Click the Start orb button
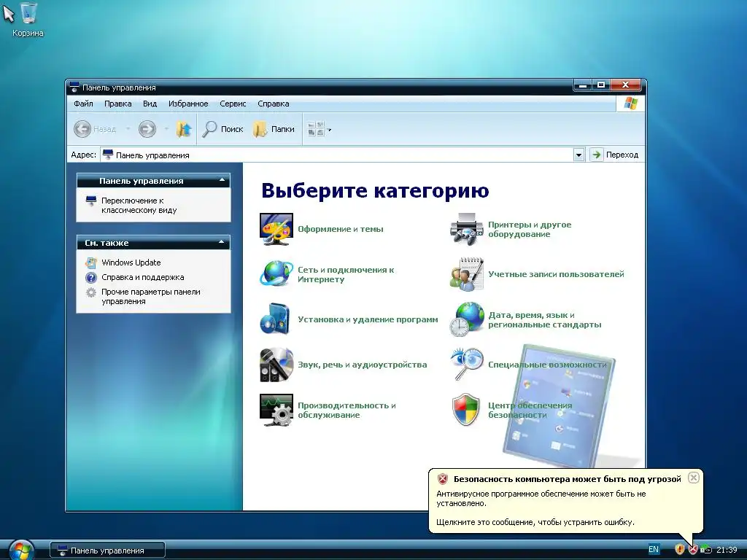 coord(21,551)
